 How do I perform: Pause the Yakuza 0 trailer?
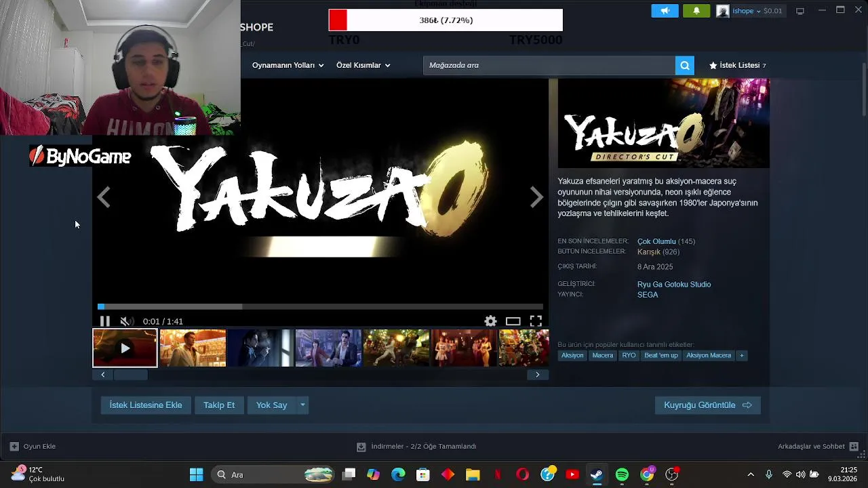[x=104, y=321]
